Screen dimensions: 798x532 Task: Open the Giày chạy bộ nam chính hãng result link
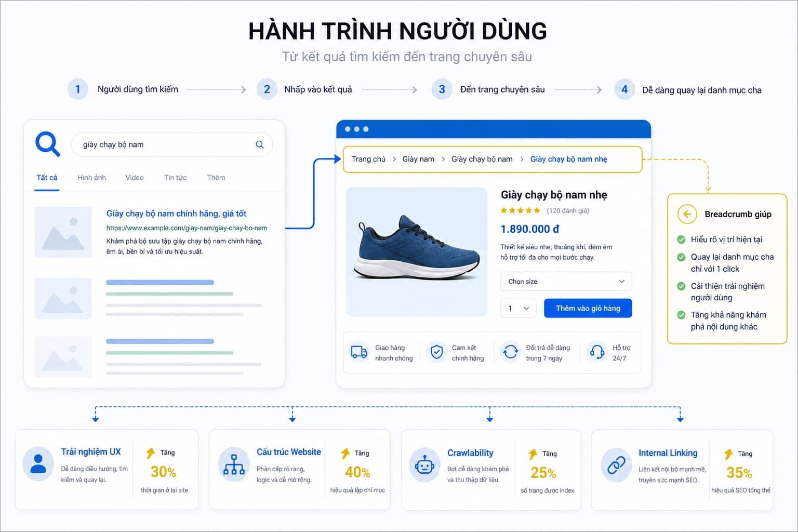point(176,214)
